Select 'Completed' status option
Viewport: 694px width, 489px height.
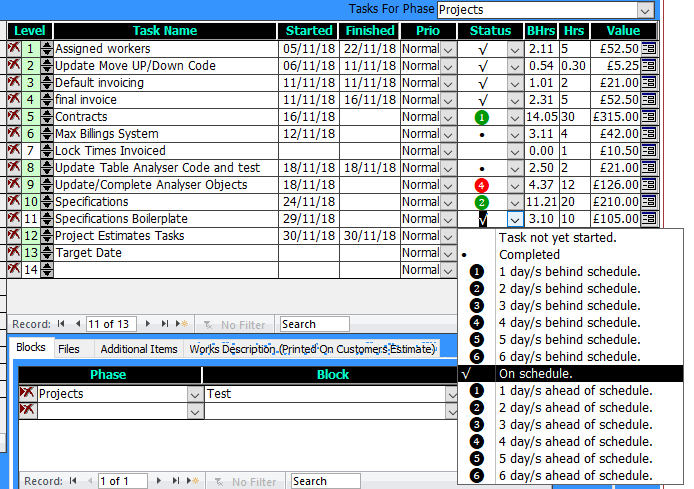pyautogui.click(x=571, y=254)
